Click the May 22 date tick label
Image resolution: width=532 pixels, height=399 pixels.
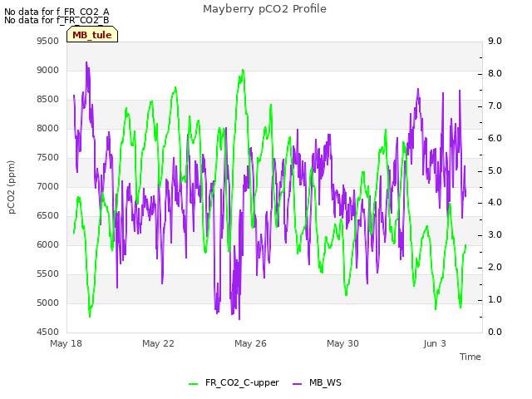[x=158, y=343]
